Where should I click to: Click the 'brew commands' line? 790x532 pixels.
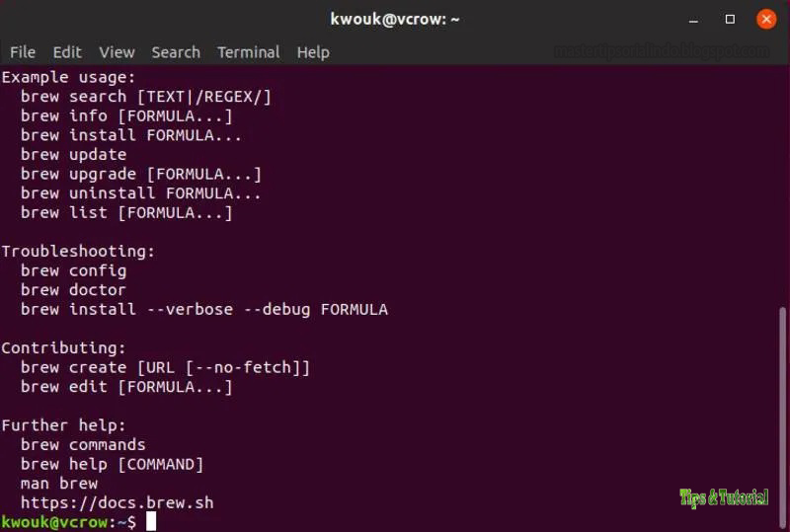83,444
